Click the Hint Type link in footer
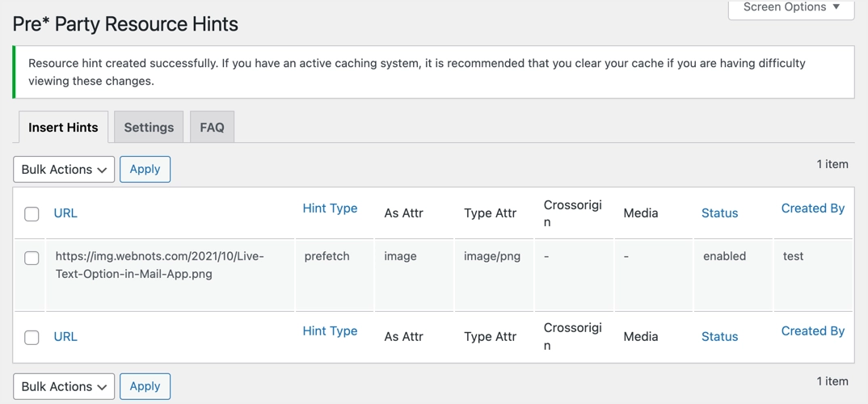Image resolution: width=868 pixels, height=404 pixels. pos(330,331)
